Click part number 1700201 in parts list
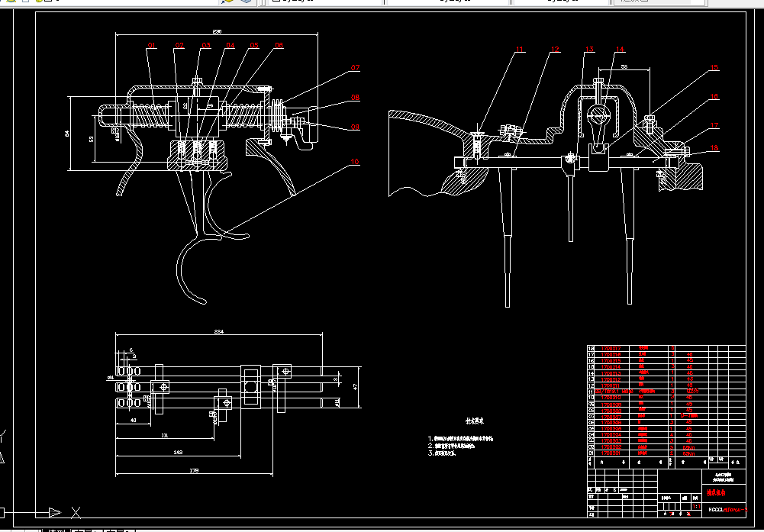Viewport: 764px width, 532px height. (x=611, y=453)
